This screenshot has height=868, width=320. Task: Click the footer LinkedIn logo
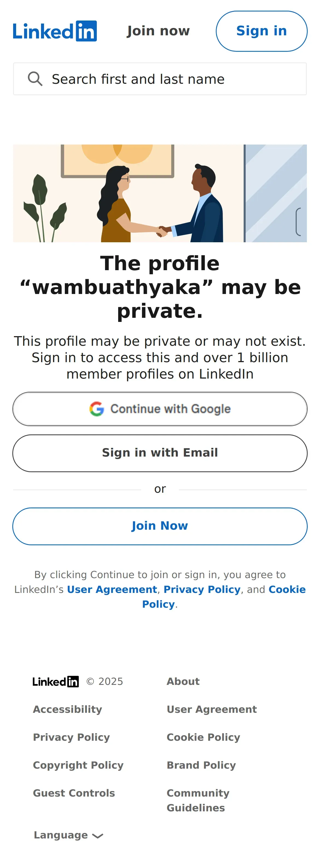click(x=56, y=681)
